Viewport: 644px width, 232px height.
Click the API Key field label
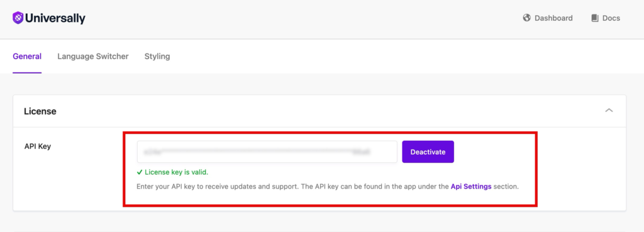[x=37, y=146]
